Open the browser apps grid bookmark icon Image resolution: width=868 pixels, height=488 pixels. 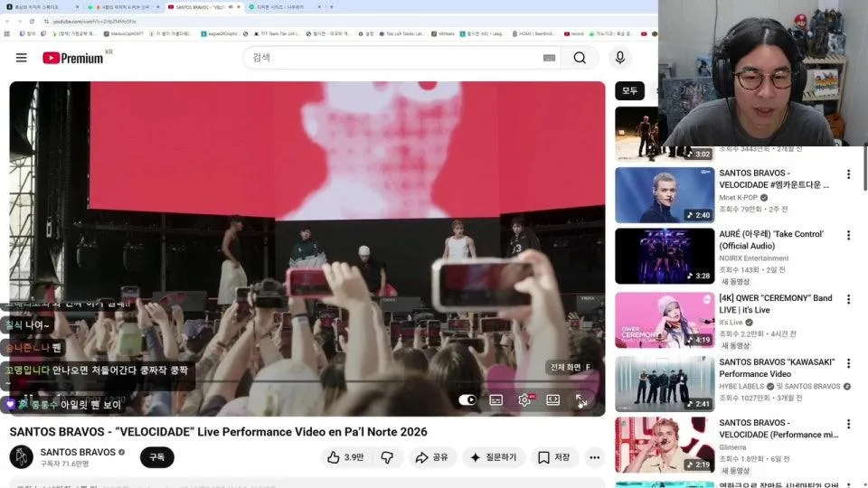coord(6,33)
